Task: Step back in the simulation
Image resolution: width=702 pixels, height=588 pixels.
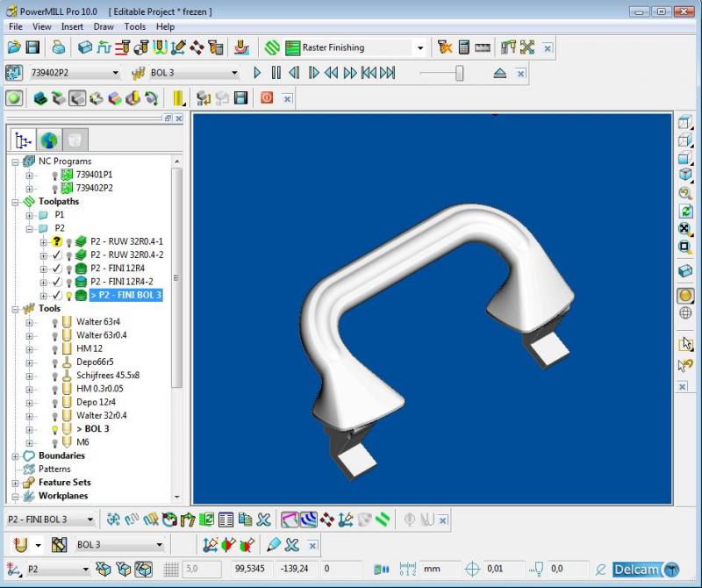Action: pyautogui.click(x=294, y=73)
